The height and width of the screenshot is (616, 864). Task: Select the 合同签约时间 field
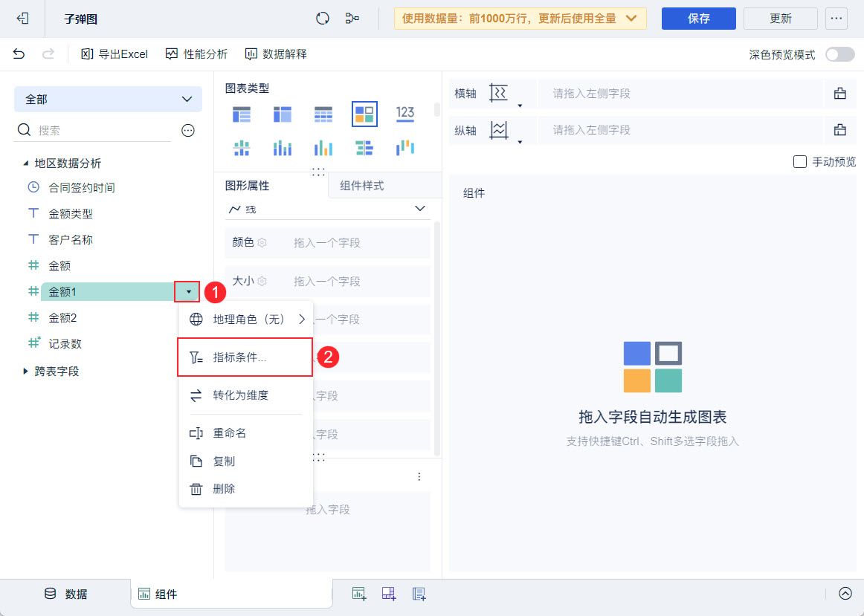[82, 188]
